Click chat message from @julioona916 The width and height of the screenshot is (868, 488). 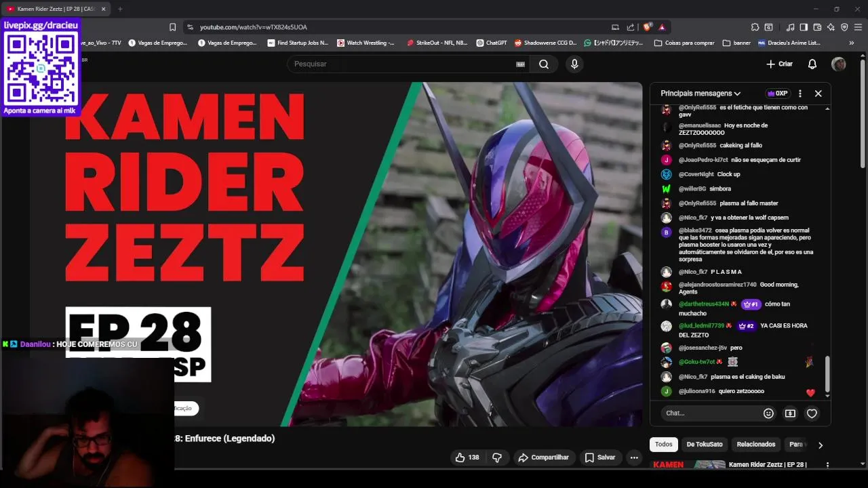(741, 391)
